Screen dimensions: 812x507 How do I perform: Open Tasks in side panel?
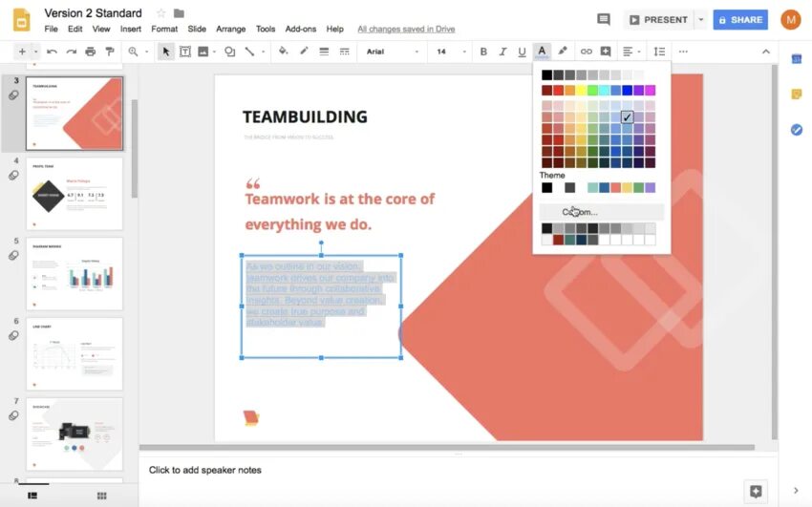(797, 129)
